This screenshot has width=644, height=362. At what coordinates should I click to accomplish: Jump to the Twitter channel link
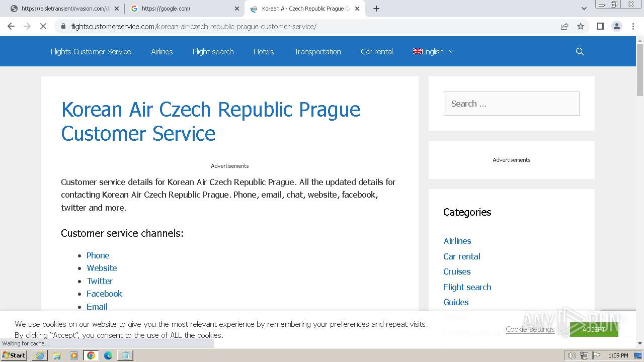click(100, 281)
